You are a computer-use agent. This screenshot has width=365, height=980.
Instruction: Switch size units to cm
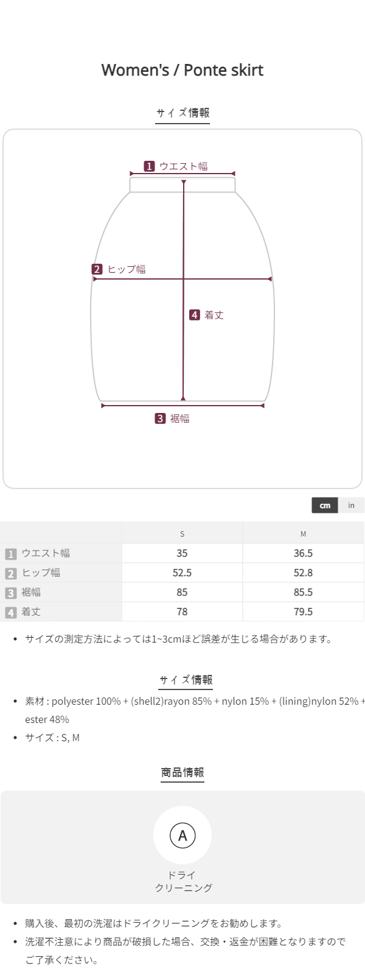point(325,506)
